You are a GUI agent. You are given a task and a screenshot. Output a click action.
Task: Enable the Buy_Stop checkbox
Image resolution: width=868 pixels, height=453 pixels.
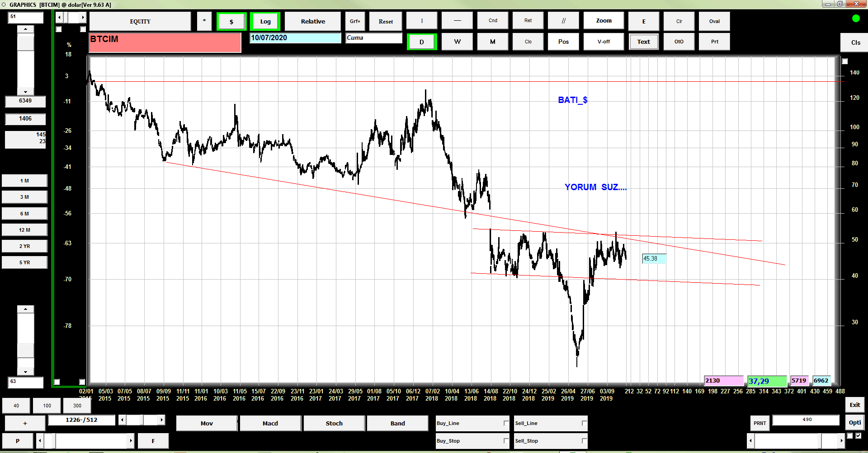[506, 441]
